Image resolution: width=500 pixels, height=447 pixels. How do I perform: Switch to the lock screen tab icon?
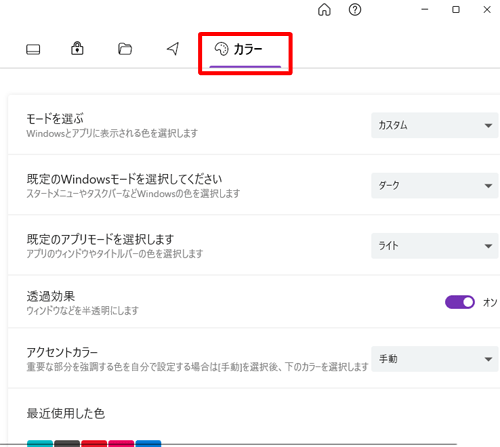pos(77,49)
